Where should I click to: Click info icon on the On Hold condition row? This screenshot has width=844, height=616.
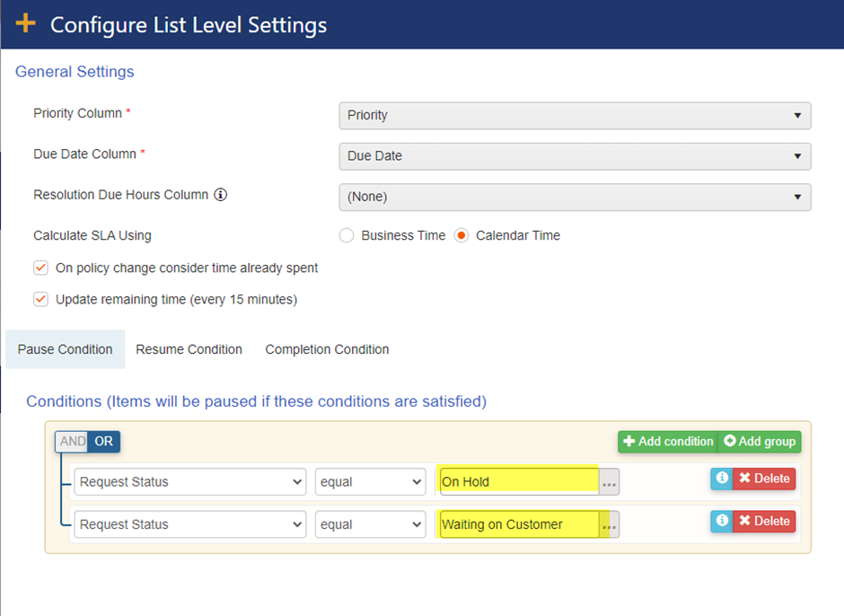tap(722, 479)
